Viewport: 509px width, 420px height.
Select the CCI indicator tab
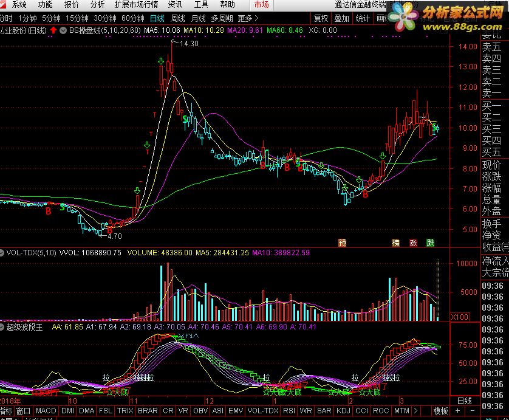361,411
